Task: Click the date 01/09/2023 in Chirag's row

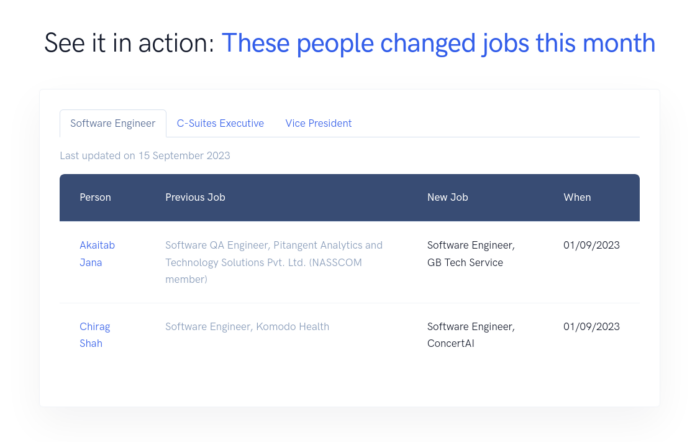Action: tap(592, 326)
